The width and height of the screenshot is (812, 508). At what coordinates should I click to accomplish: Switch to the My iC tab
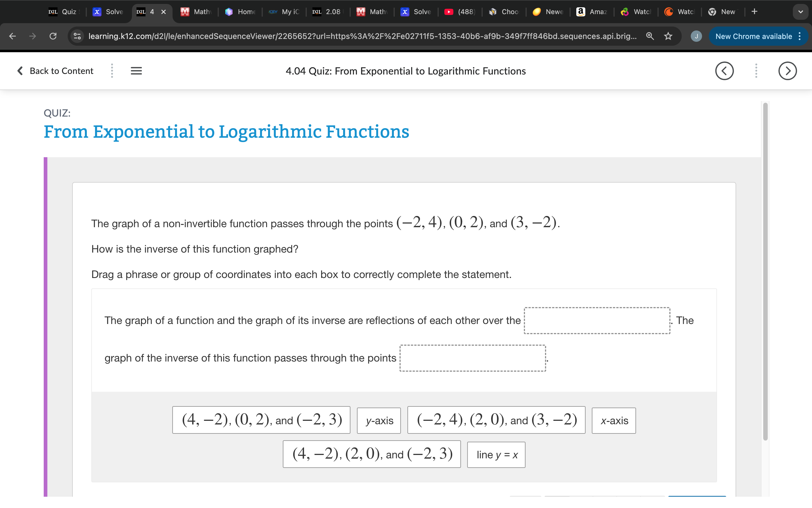coord(284,12)
